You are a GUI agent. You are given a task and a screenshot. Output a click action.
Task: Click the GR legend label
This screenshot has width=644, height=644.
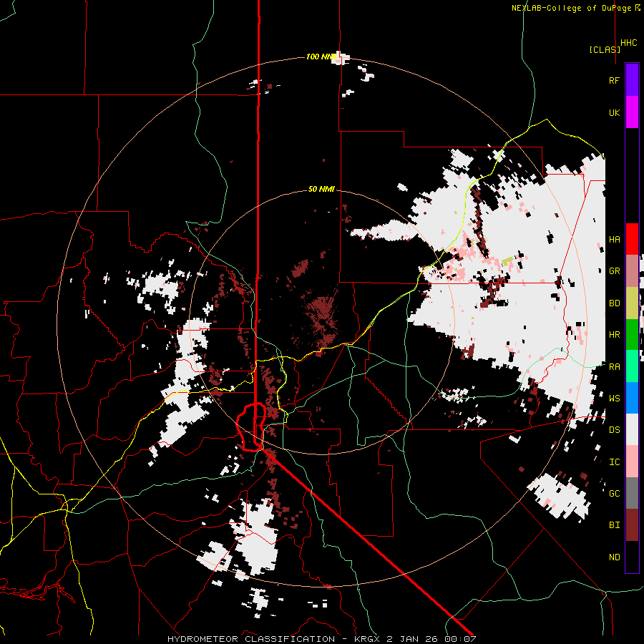(x=614, y=271)
